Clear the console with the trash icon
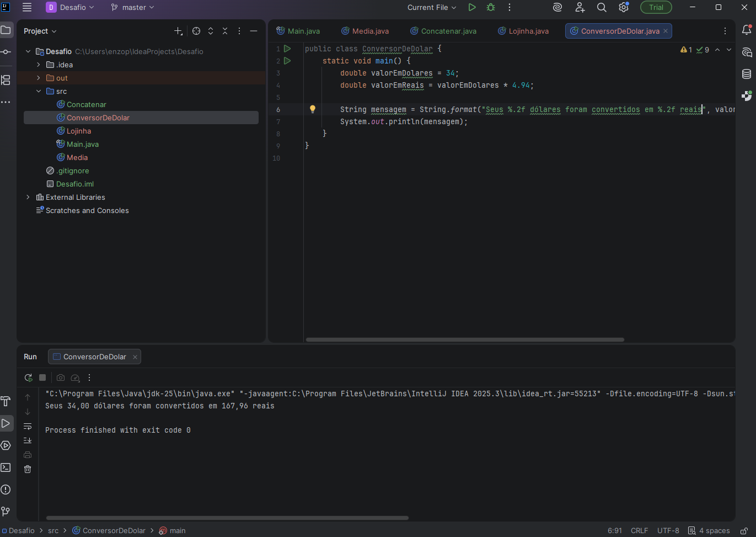756x537 pixels. (28, 469)
